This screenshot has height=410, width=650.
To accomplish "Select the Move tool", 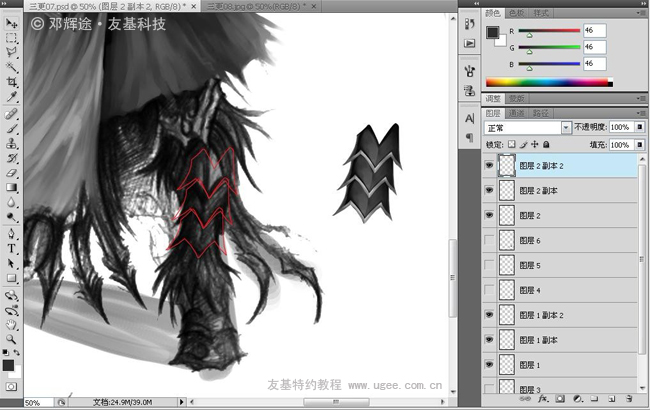I will click(12, 22).
